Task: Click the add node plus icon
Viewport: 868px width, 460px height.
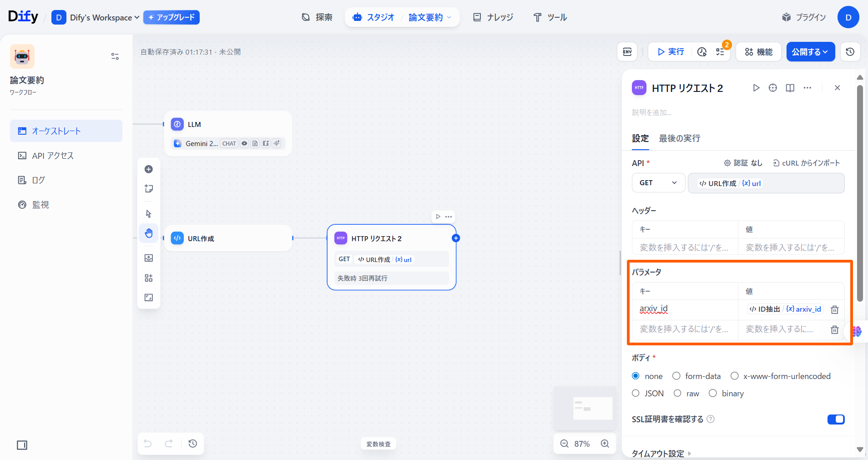Action: point(149,169)
